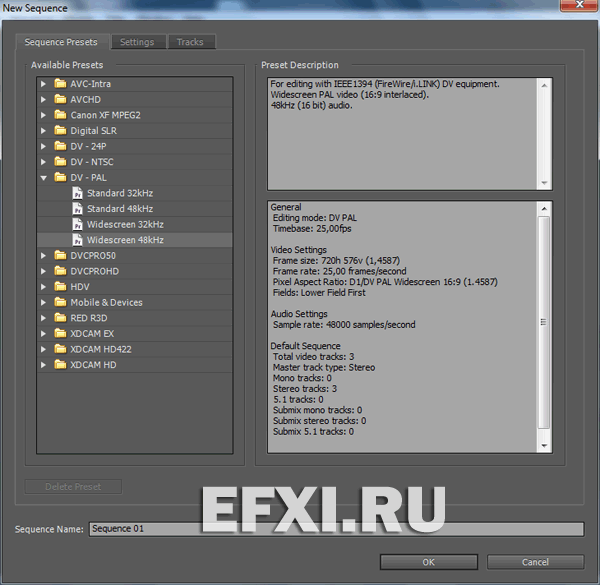This screenshot has height=585, width=600.
Task: Click the AVC-Intra folder icon
Action: [60, 84]
